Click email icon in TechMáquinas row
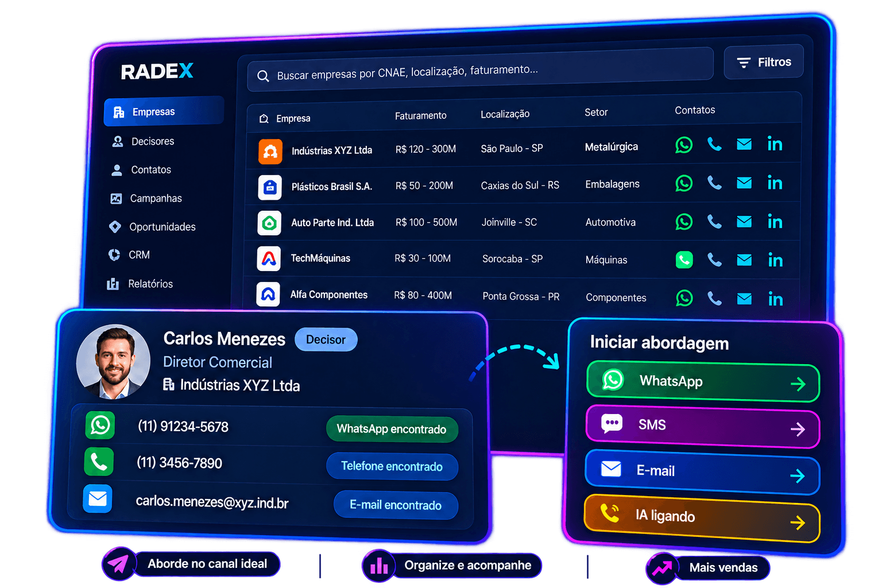 click(x=744, y=260)
